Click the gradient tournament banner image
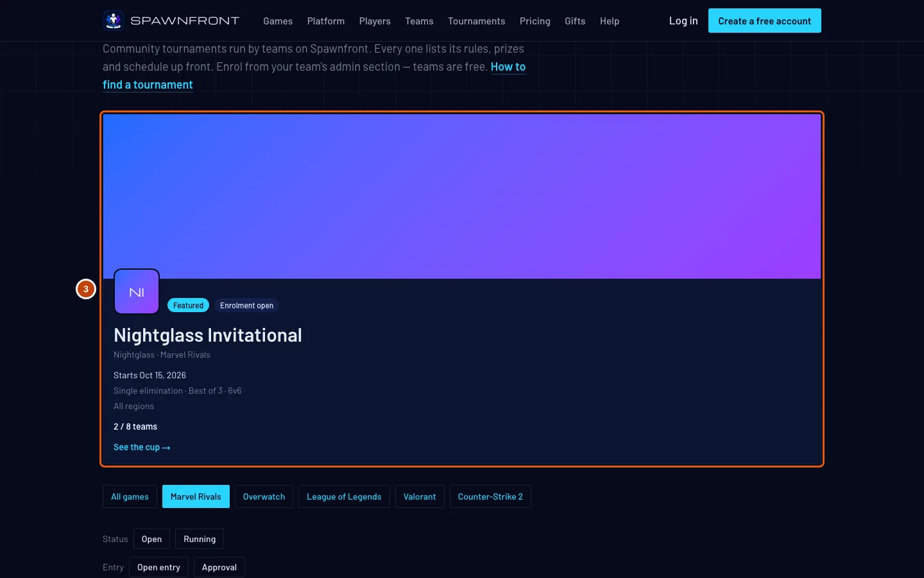Screen dimensions: 924x578 [x=462, y=197]
